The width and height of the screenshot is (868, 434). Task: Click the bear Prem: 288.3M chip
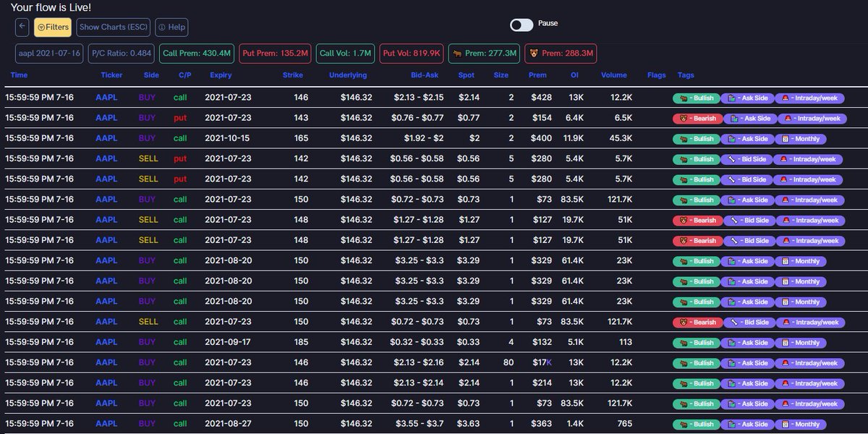click(x=561, y=53)
